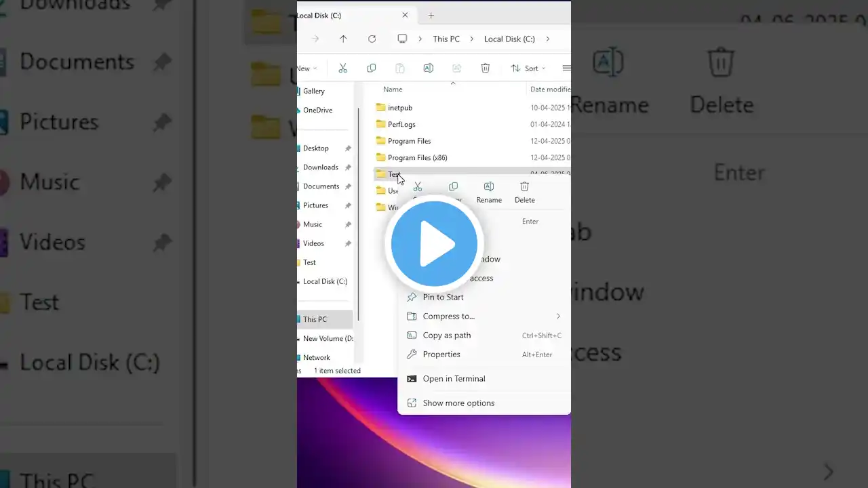Expand chevron next to the monitor icon
Image resolution: width=868 pixels, height=488 pixels.
coord(420,39)
